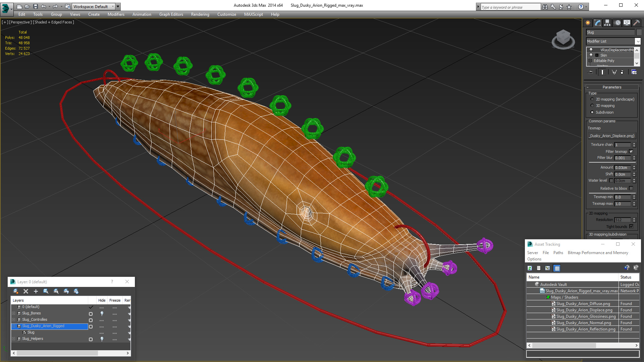Click the Shaded + Edged Faces viewport label

53,22
